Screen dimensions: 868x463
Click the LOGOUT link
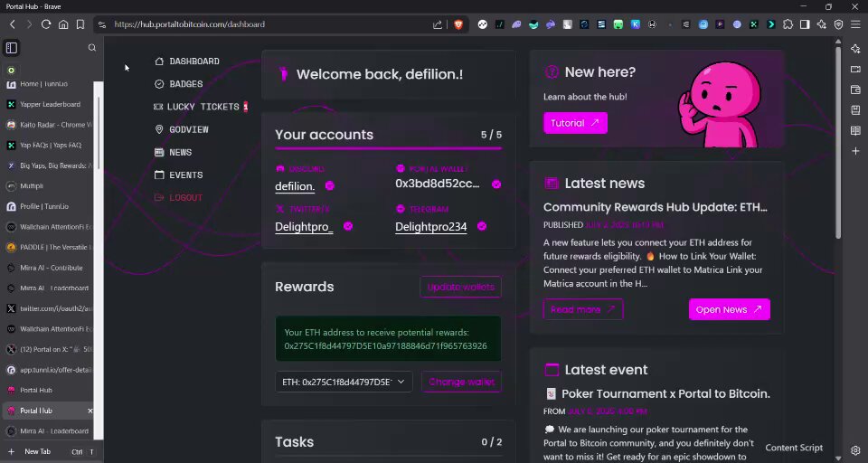pyautogui.click(x=179, y=198)
